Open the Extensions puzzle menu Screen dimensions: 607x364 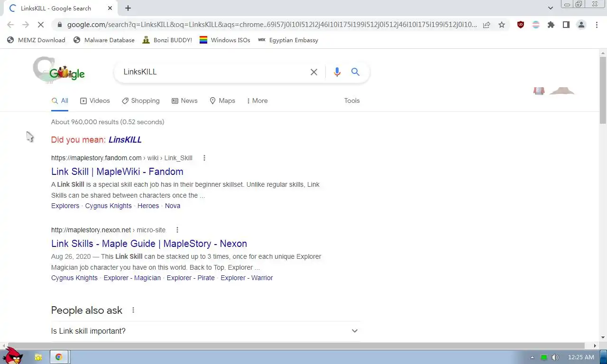tap(551, 25)
